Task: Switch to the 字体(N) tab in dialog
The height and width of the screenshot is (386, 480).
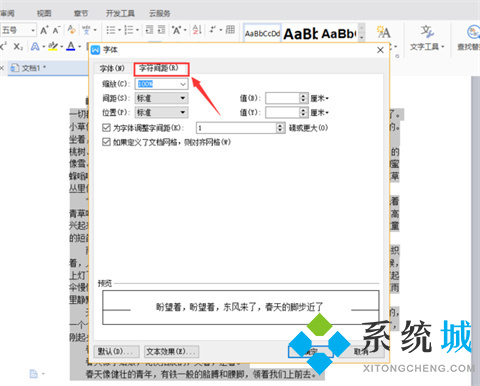Action: [112, 69]
